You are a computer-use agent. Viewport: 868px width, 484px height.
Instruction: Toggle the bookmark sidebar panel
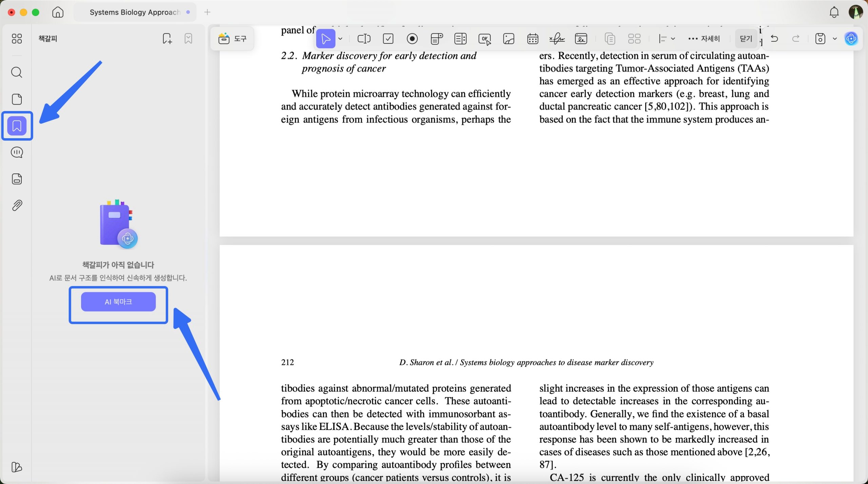[x=17, y=126]
